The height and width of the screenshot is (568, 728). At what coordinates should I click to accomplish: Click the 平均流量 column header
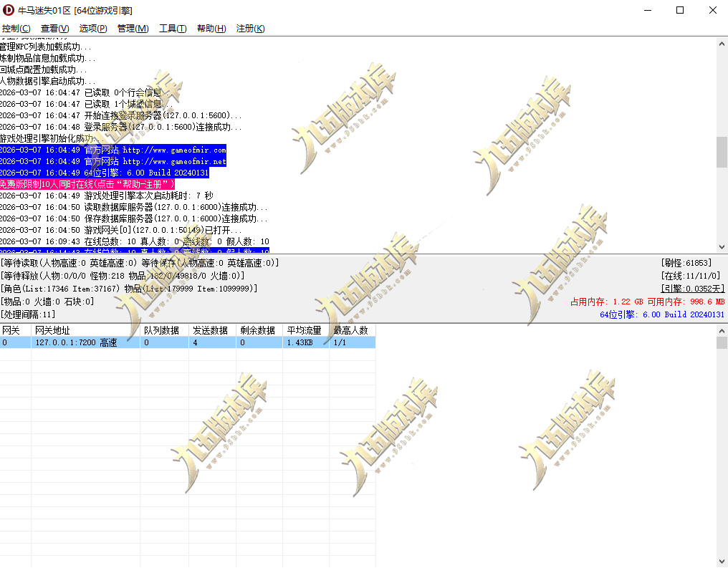coord(305,330)
